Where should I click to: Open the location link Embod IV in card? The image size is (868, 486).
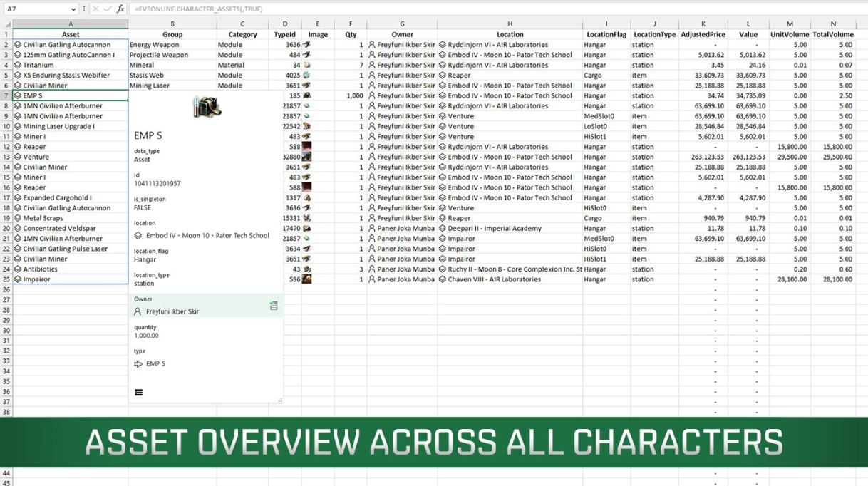pyautogui.click(x=207, y=235)
